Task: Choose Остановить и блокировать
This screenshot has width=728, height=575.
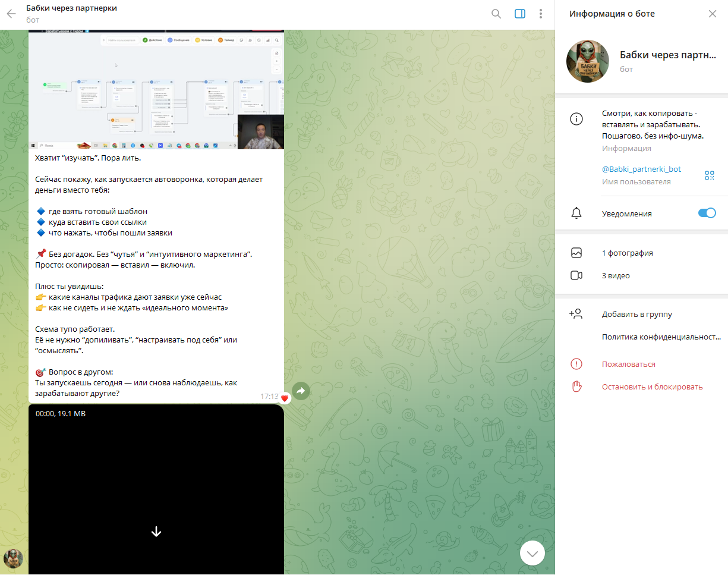Action: coord(652,387)
